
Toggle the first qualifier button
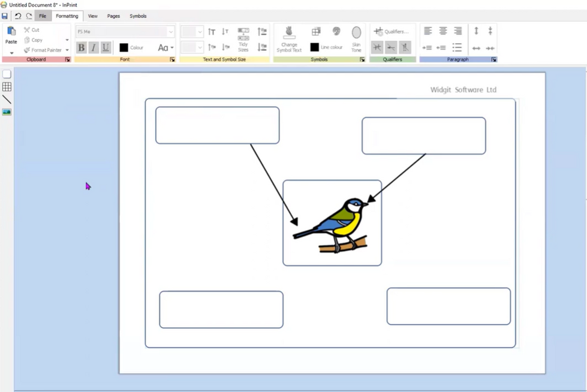point(377,47)
